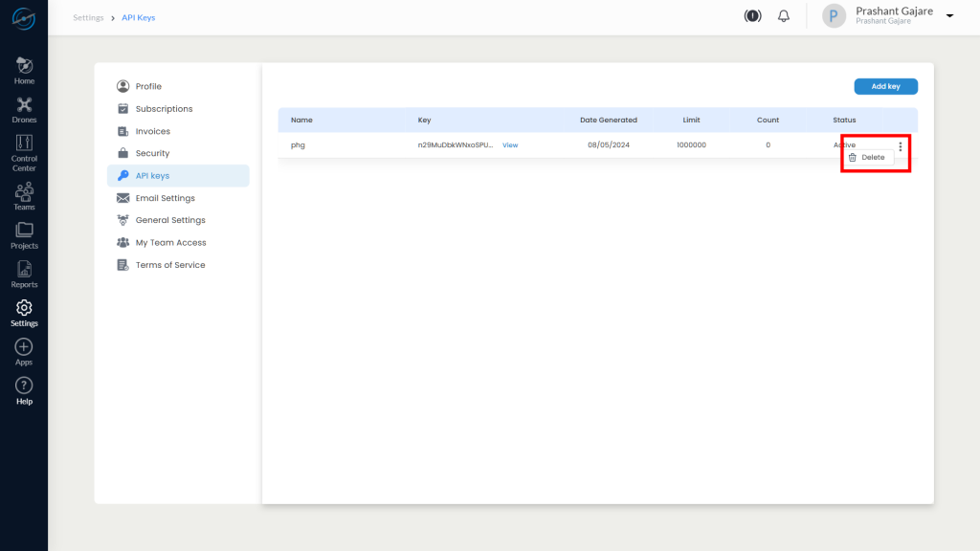This screenshot has height=551, width=980.
Task: Expand the user profile dropdown
Action: [x=948, y=16]
